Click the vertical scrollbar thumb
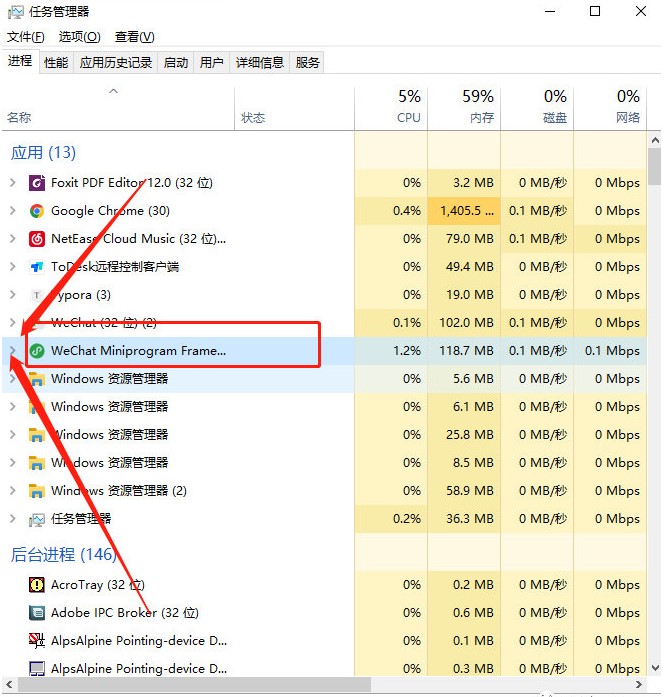Viewport: 665px width, 697px height. [x=655, y=167]
